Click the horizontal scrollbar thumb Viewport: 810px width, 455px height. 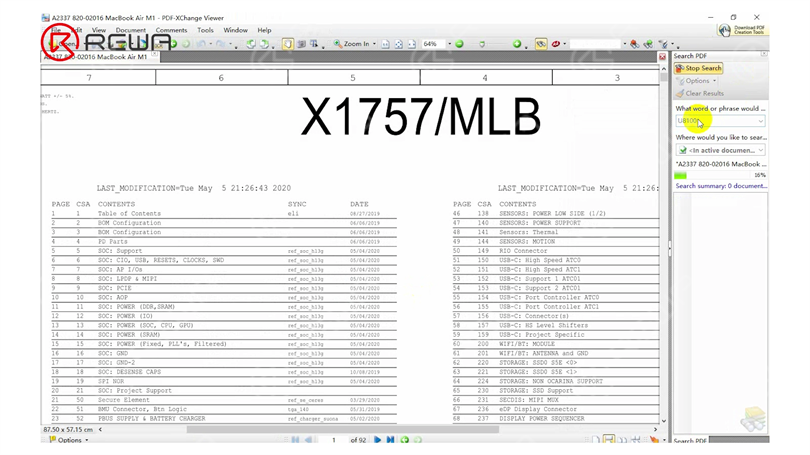pyautogui.click(x=342, y=429)
